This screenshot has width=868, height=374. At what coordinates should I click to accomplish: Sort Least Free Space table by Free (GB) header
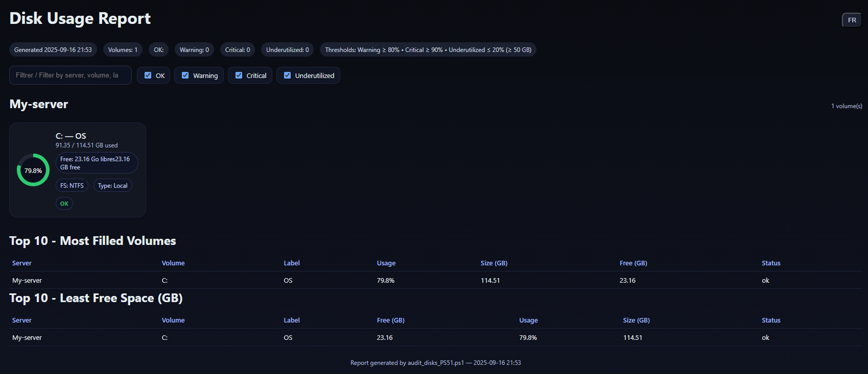[x=391, y=320]
